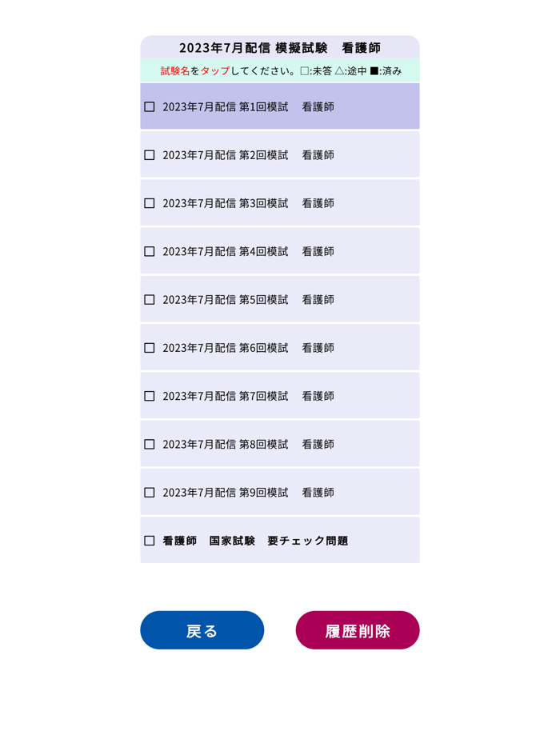Check the box for 第1回模試

coord(149,106)
